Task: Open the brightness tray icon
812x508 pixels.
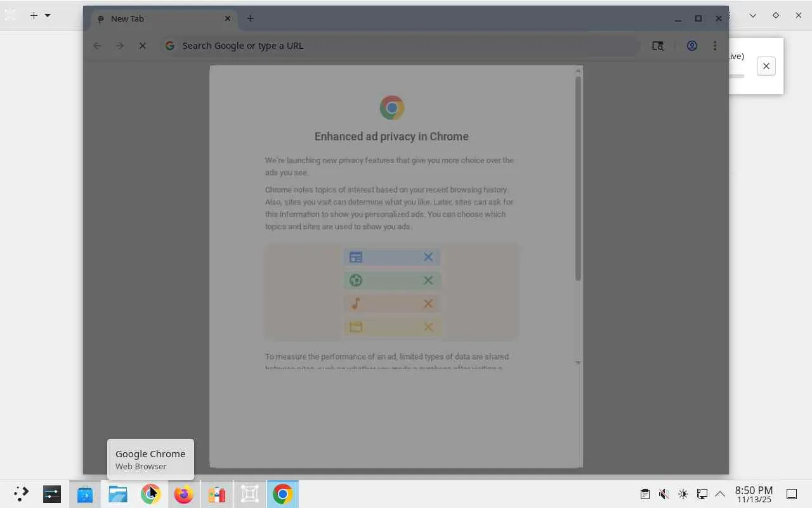Action: click(x=683, y=494)
